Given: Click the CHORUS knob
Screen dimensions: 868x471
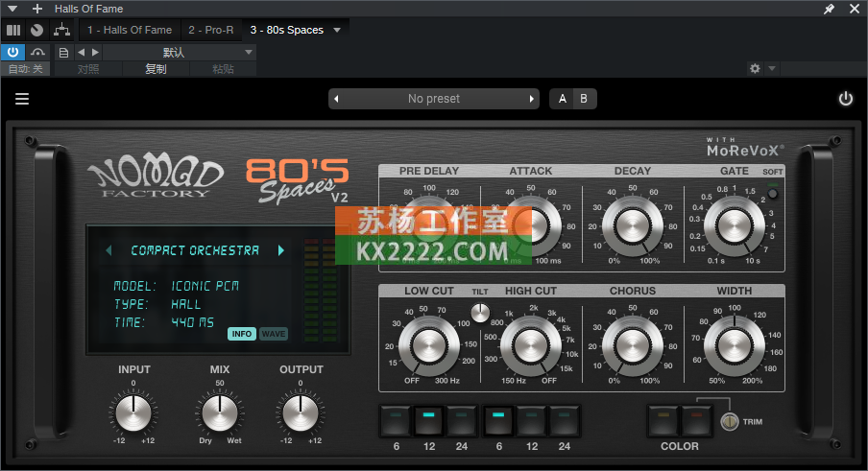Looking at the screenshot, I should tap(632, 346).
